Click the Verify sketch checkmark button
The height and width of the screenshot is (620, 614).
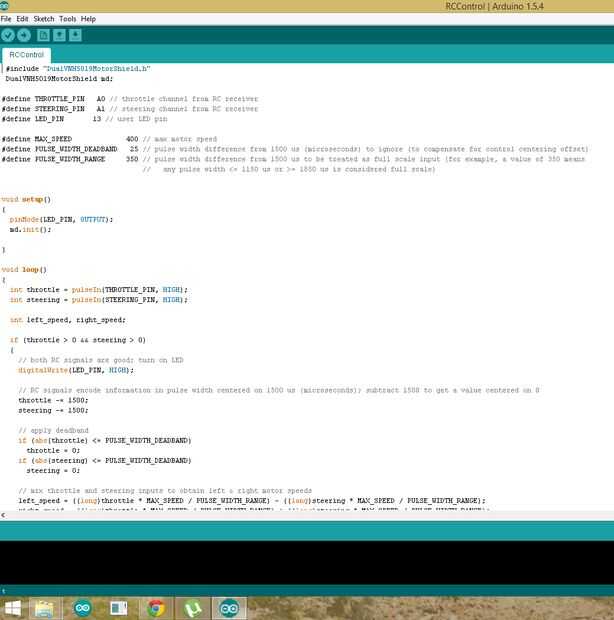tap(8, 36)
